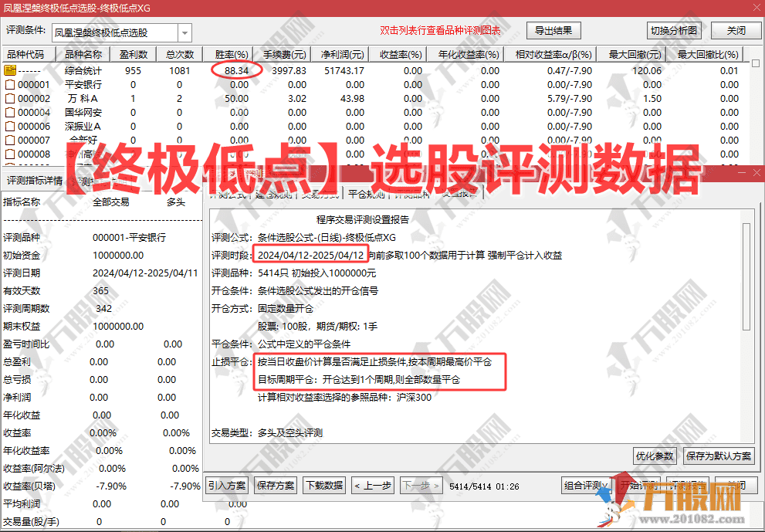Click the 切换分析图 button
This screenshot has width=765, height=532.
tap(674, 30)
